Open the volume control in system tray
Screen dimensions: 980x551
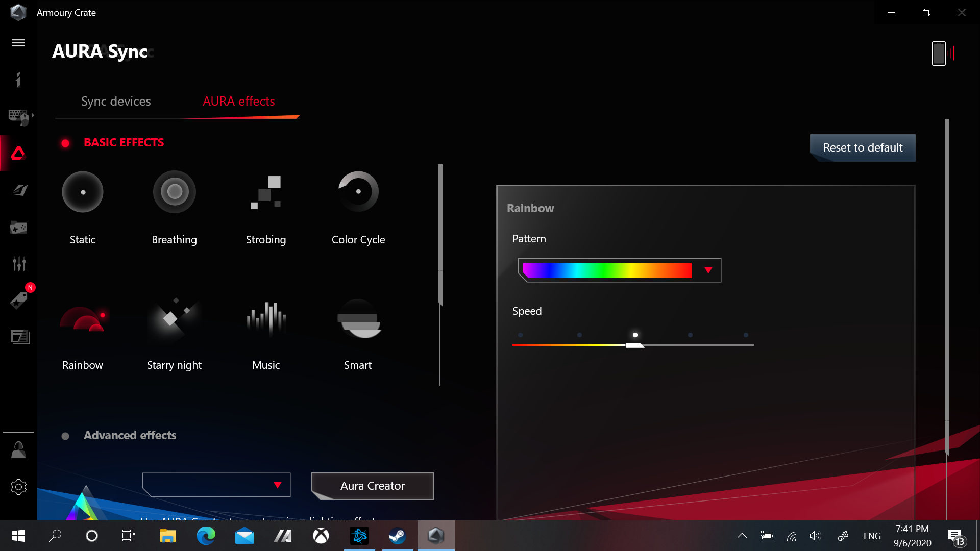click(815, 536)
